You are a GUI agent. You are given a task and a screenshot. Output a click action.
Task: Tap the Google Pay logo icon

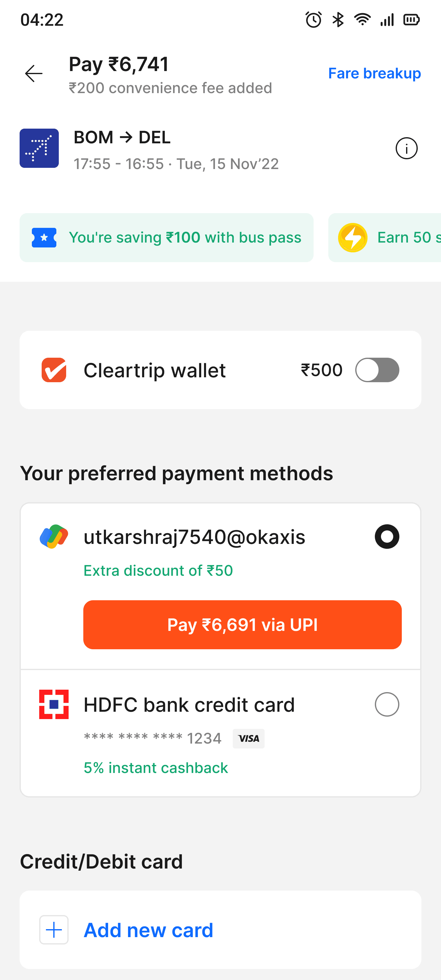click(x=54, y=537)
